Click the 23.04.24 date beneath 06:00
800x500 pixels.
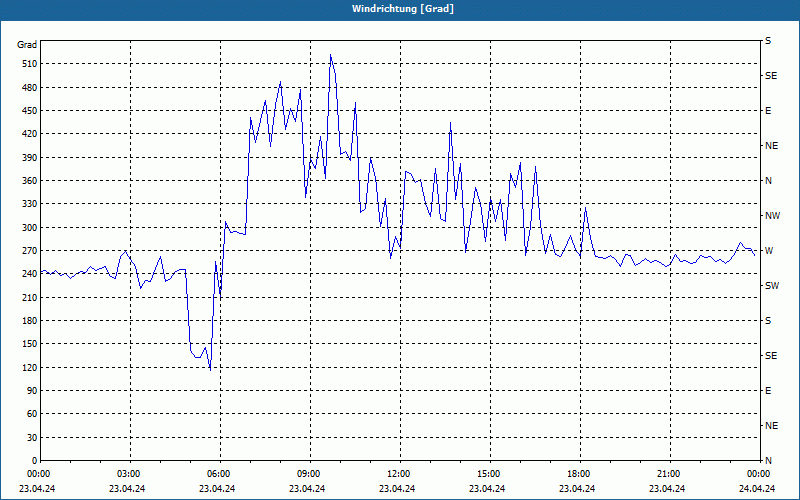217,488
